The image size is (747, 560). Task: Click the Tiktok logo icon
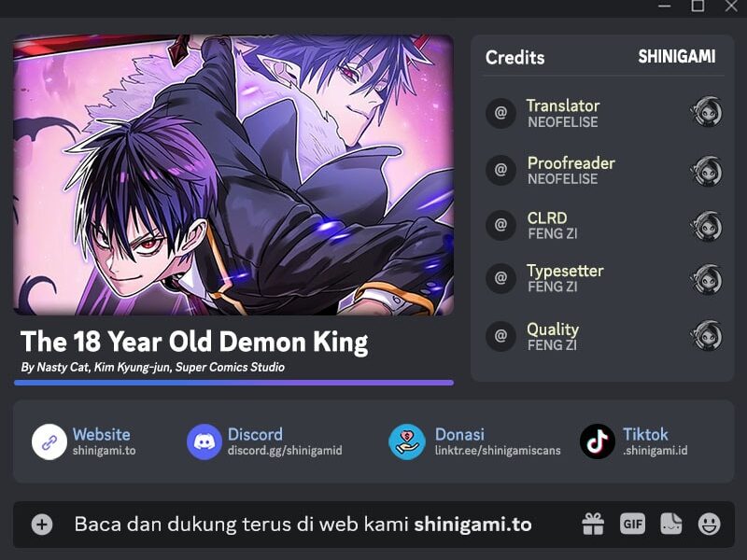[x=598, y=441]
